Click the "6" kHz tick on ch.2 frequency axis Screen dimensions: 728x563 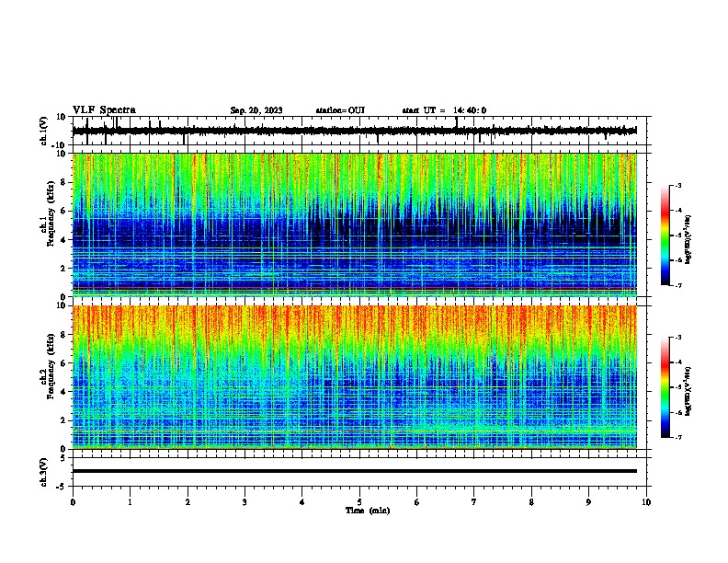tap(63, 363)
